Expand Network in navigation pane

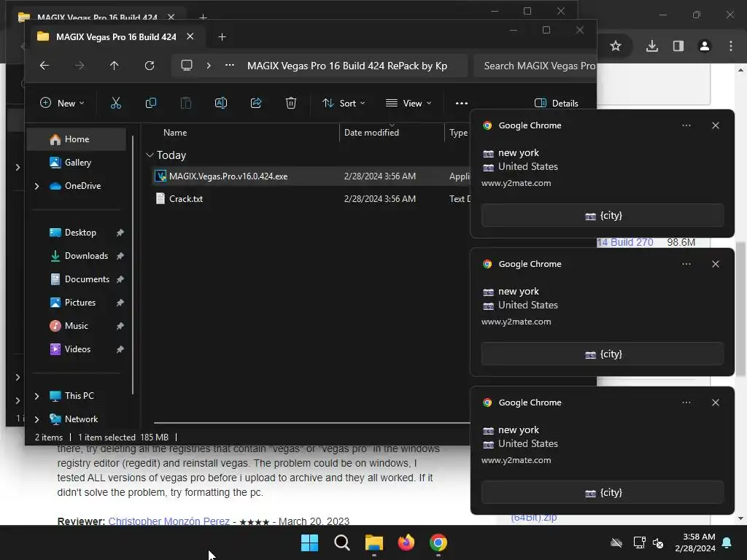36,419
